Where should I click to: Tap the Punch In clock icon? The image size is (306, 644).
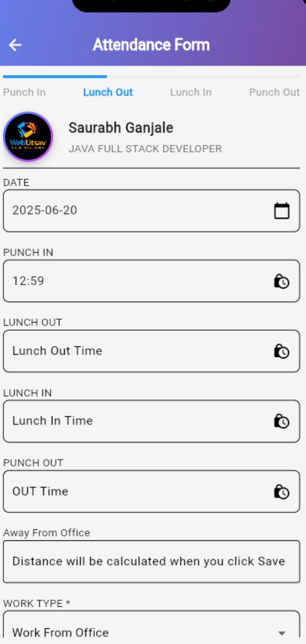point(281,281)
